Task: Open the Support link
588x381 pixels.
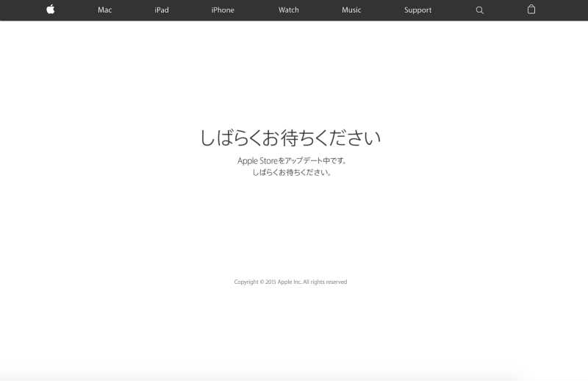Action: click(x=417, y=10)
